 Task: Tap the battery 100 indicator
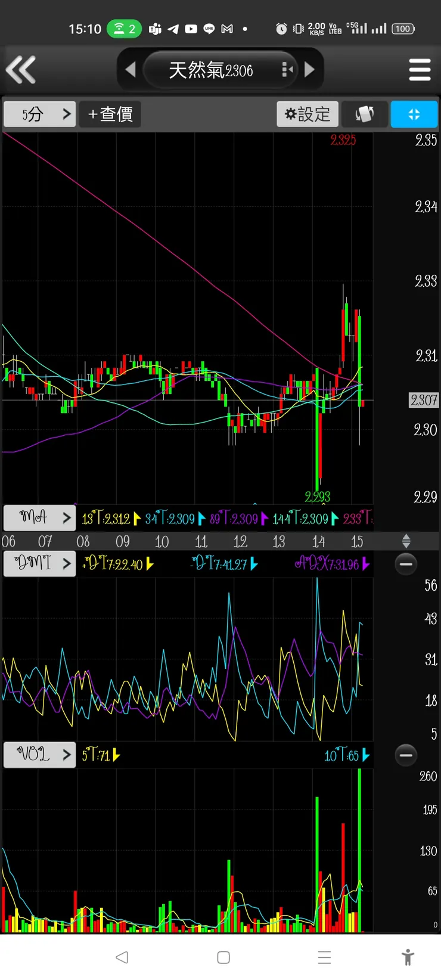[x=403, y=29]
